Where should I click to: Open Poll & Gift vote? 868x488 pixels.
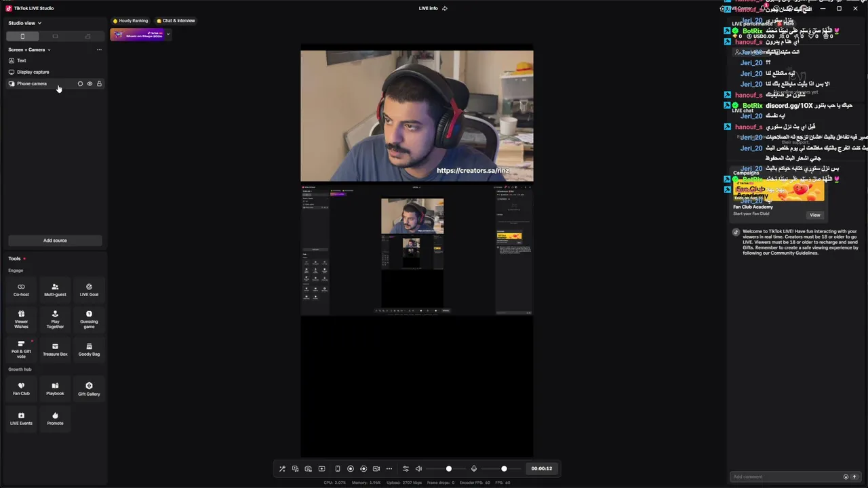(21, 349)
